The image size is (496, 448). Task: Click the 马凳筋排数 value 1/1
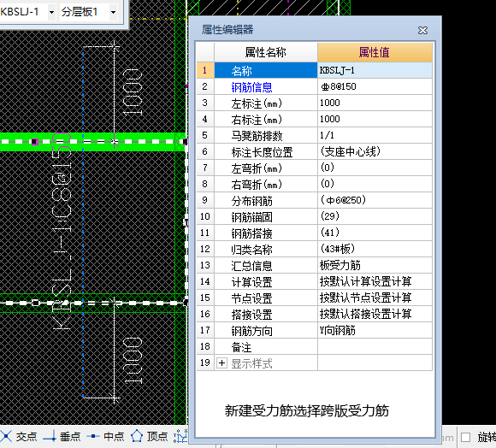(375, 135)
